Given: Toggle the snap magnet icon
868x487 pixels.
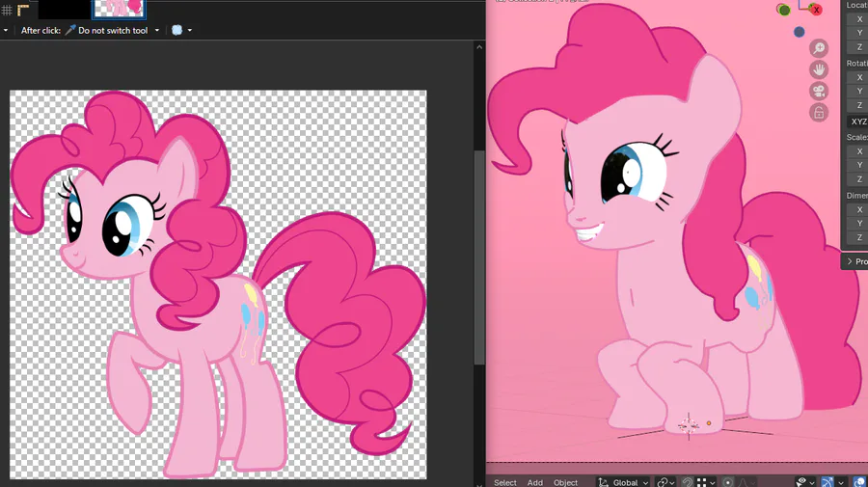Looking at the screenshot, I should click(x=687, y=482).
